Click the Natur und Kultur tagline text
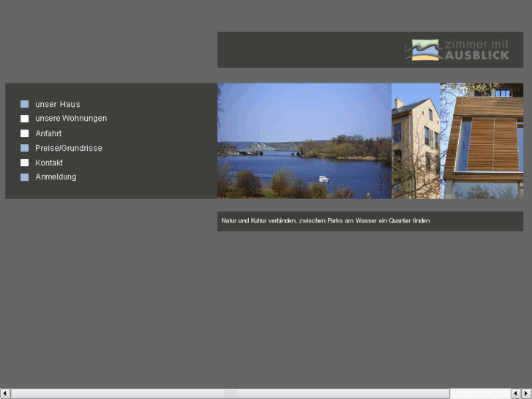532x399 pixels. point(326,220)
